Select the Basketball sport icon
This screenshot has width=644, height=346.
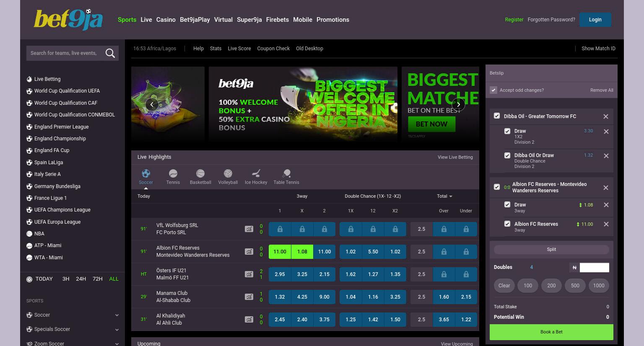(x=200, y=173)
